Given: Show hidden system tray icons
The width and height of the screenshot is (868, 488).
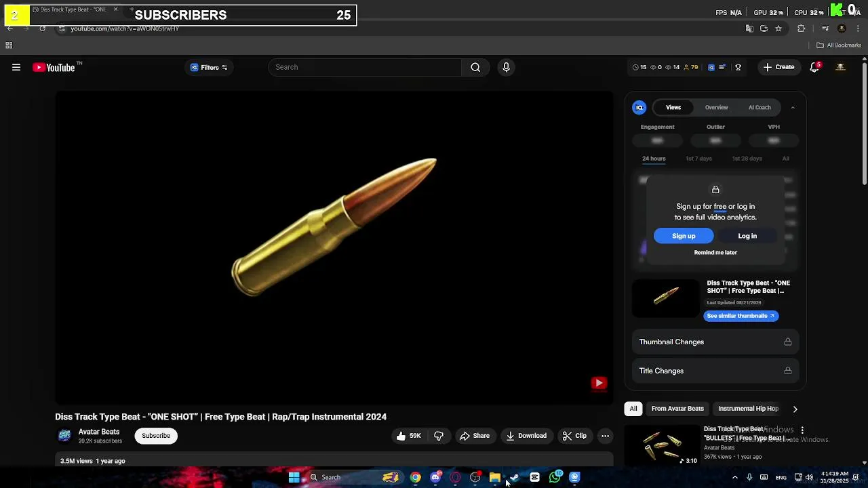Looking at the screenshot, I should coord(734,477).
